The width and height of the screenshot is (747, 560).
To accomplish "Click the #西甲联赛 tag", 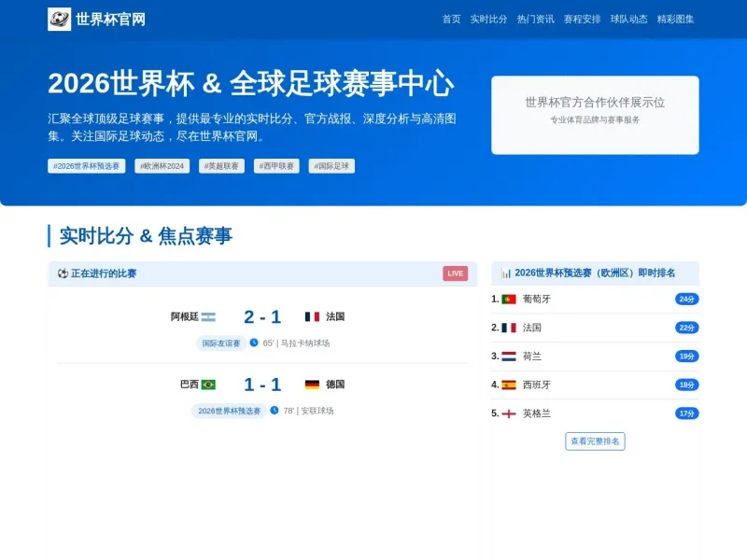I will 276,166.
